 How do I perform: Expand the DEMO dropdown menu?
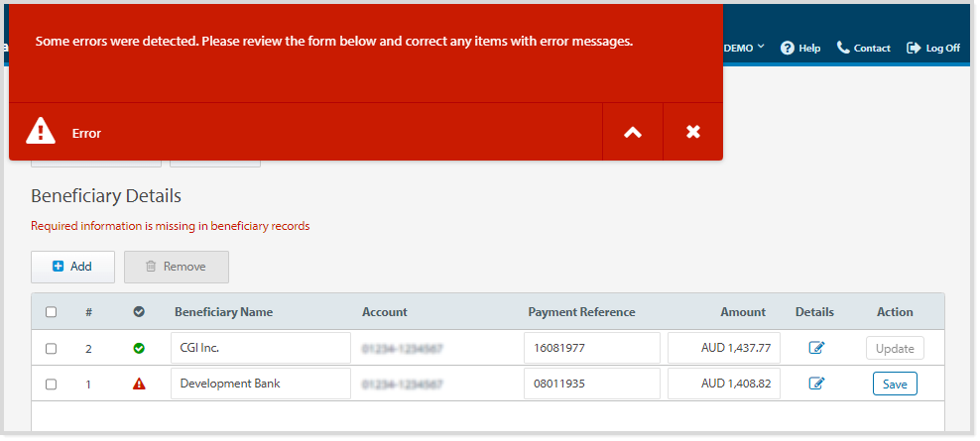(x=744, y=48)
